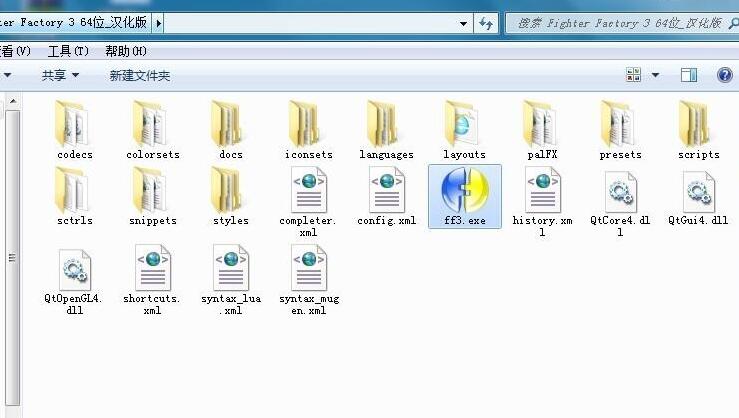Open the docs folder
The image size is (739, 418).
[230, 130]
